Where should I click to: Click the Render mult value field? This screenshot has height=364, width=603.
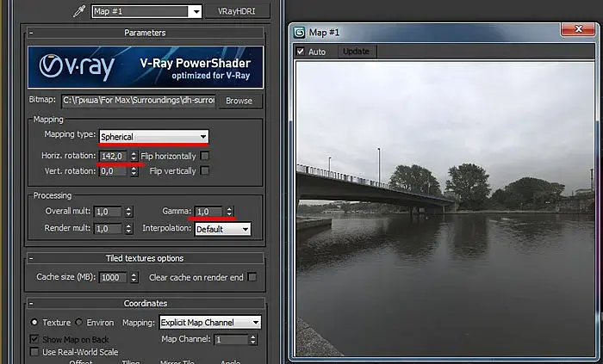(x=108, y=228)
